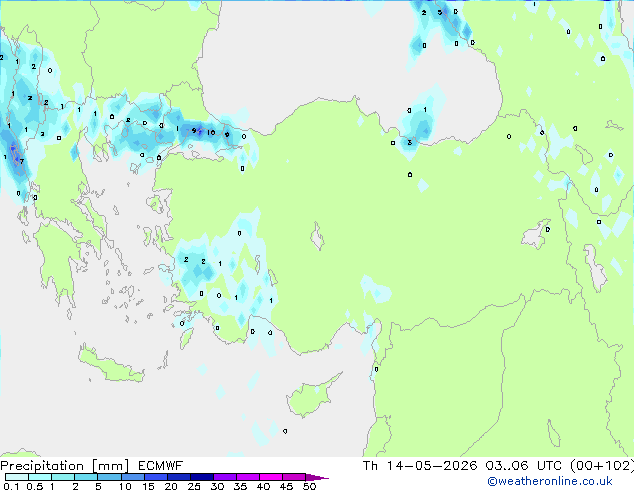Click the 20 to 25 mm legend swatch

tap(178, 477)
